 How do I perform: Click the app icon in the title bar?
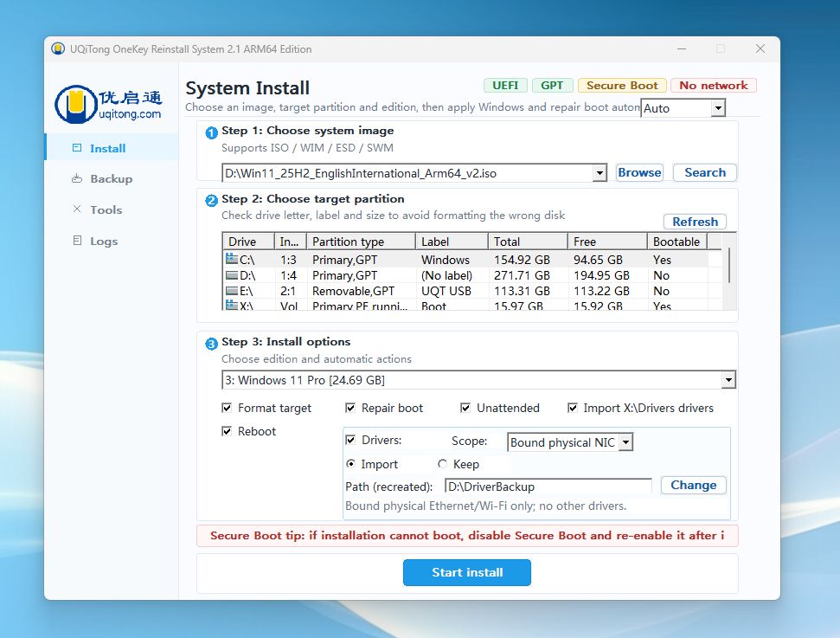[x=58, y=48]
